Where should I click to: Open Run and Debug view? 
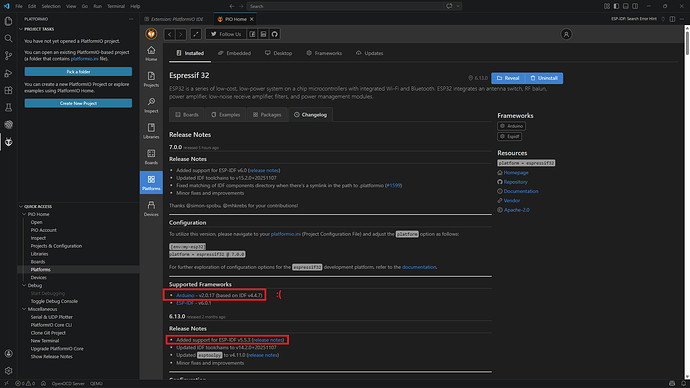(8, 73)
